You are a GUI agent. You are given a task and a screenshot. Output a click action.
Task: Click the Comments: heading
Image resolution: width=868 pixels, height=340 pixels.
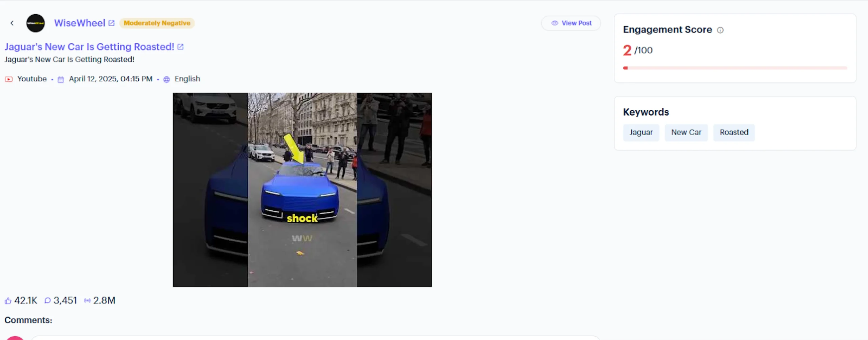(x=28, y=320)
